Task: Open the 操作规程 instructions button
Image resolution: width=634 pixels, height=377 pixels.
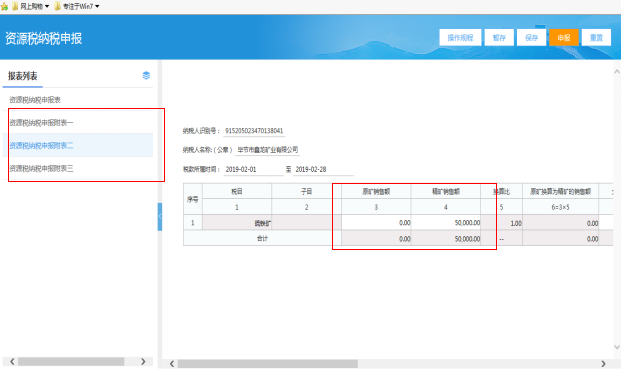Action: pyautogui.click(x=460, y=38)
